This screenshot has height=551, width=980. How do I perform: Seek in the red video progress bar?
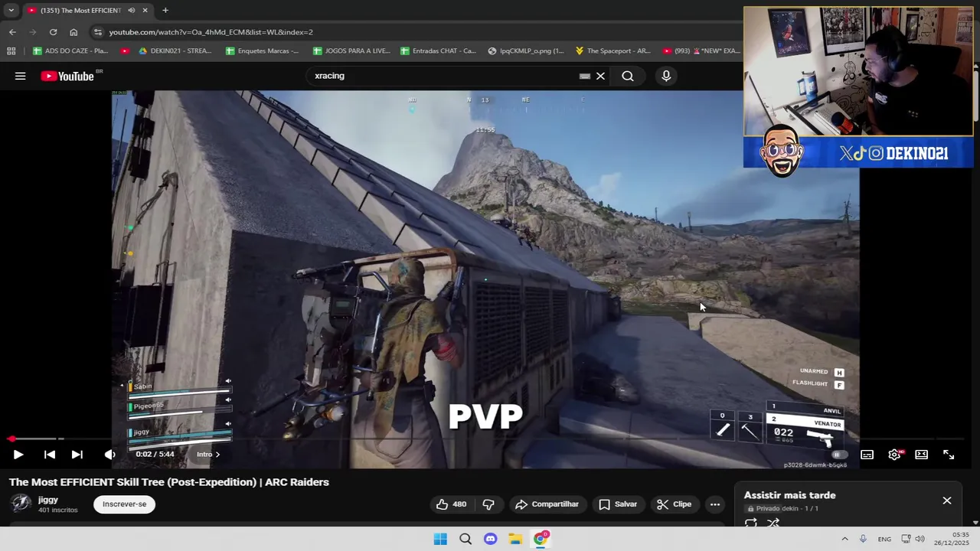click(x=485, y=439)
